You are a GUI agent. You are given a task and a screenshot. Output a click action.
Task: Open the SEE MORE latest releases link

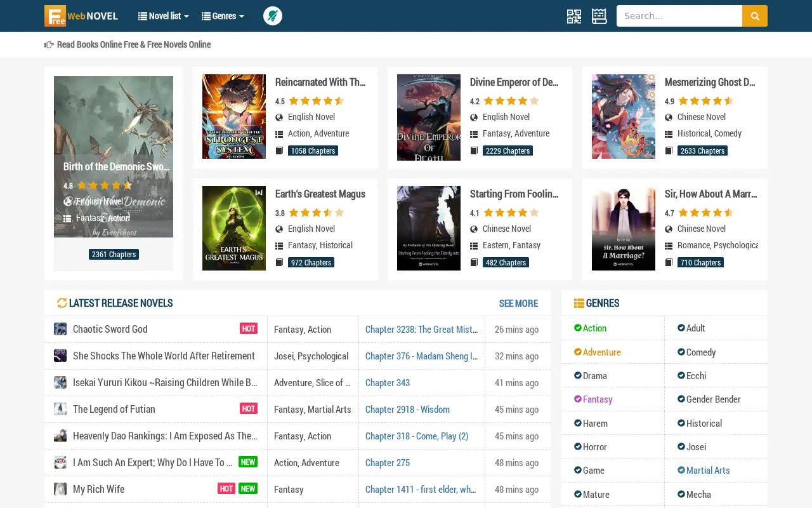[518, 304]
